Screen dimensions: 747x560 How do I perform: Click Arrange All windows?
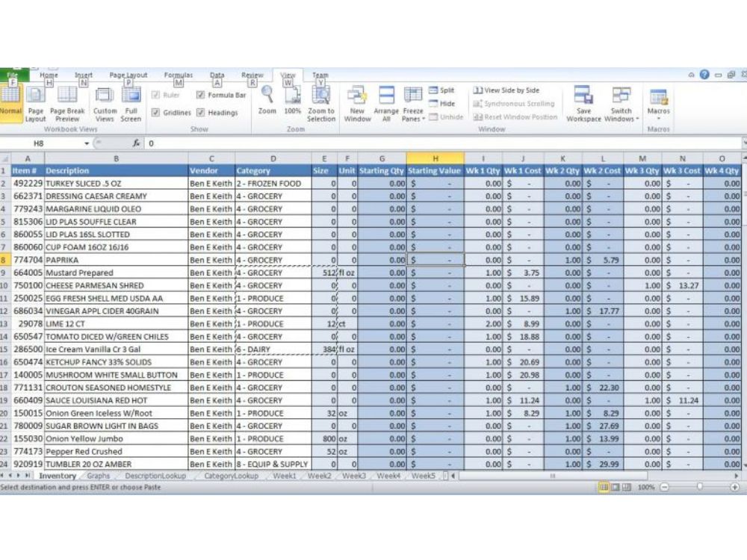pyautogui.click(x=386, y=104)
